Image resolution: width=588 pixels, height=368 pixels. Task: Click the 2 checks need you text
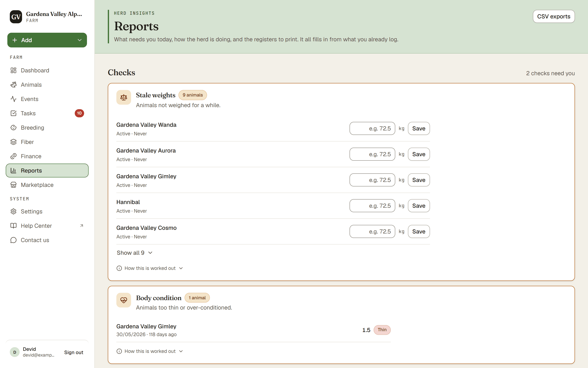550,73
